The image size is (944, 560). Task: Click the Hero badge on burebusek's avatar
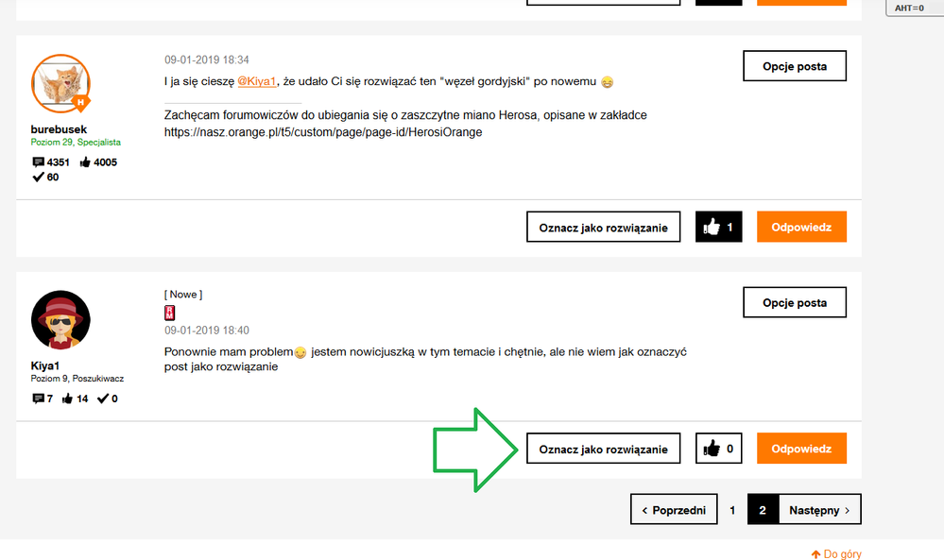click(80, 102)
